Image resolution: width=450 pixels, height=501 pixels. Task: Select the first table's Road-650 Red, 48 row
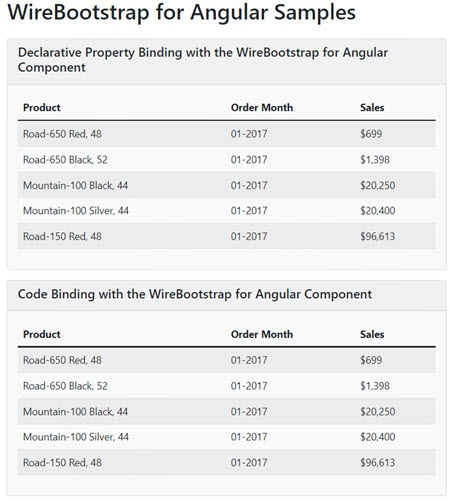click(227, 134)
